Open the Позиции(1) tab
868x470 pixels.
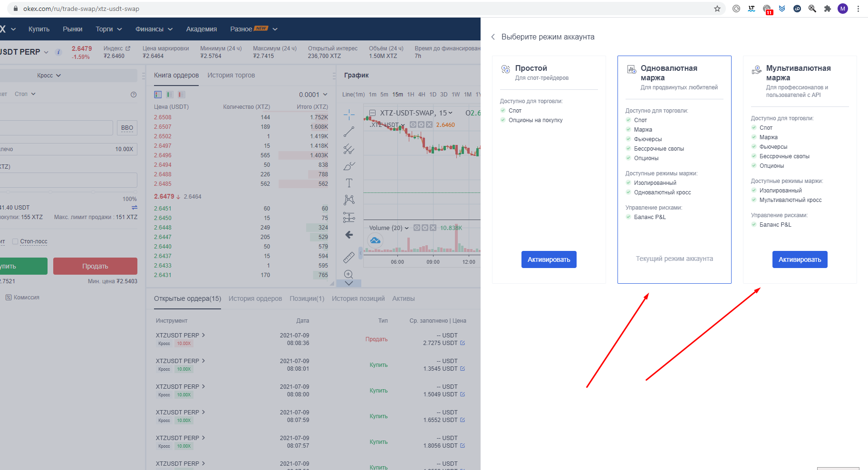pyautogui.click(x=307, y=298)
